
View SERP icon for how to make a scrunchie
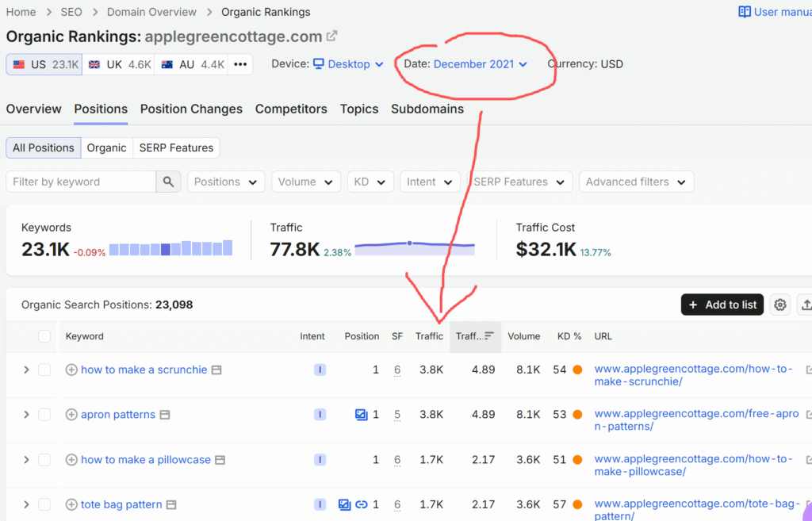tap(216, 370)
